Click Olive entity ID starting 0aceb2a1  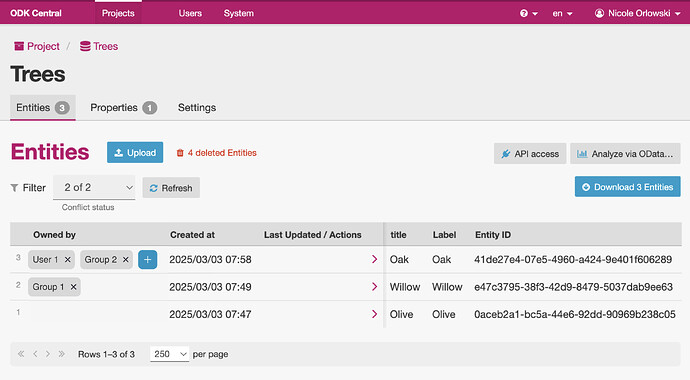[x=575, y=314]
